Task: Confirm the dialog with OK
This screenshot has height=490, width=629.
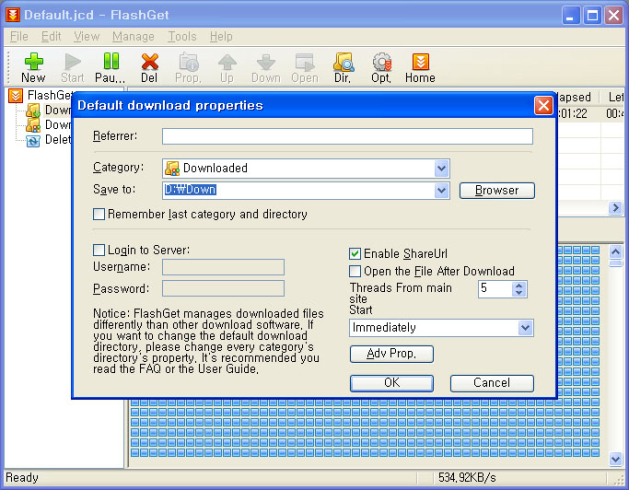Action: [392, 383]
